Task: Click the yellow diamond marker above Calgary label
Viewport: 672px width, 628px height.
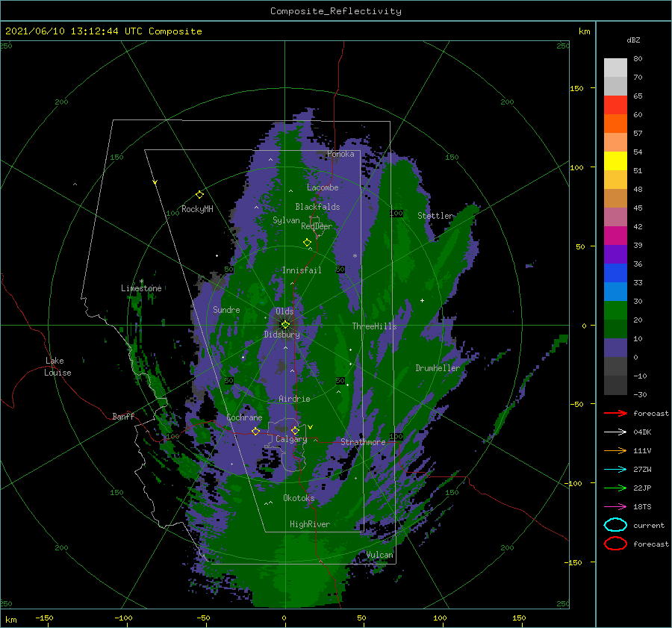Action: [295, 430]
